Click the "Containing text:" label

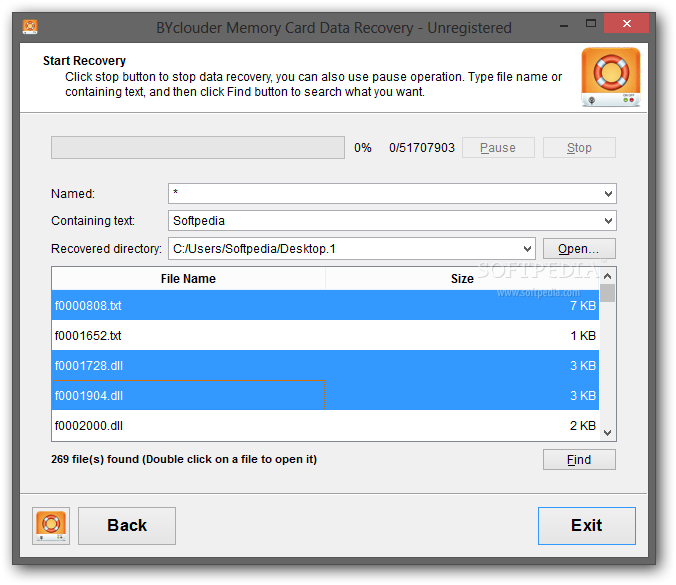[93, 221]
